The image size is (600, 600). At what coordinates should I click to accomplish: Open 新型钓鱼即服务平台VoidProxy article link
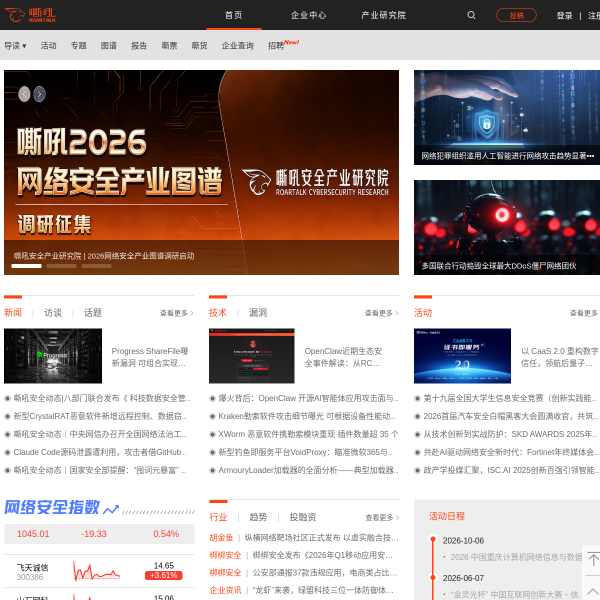tap(306, 452)
